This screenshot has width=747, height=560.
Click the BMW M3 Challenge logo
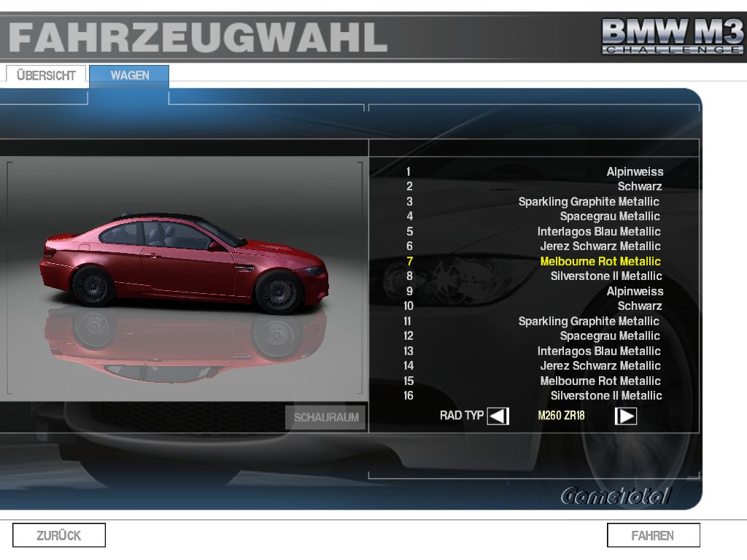pyautogui.click(x=672, y=36)
